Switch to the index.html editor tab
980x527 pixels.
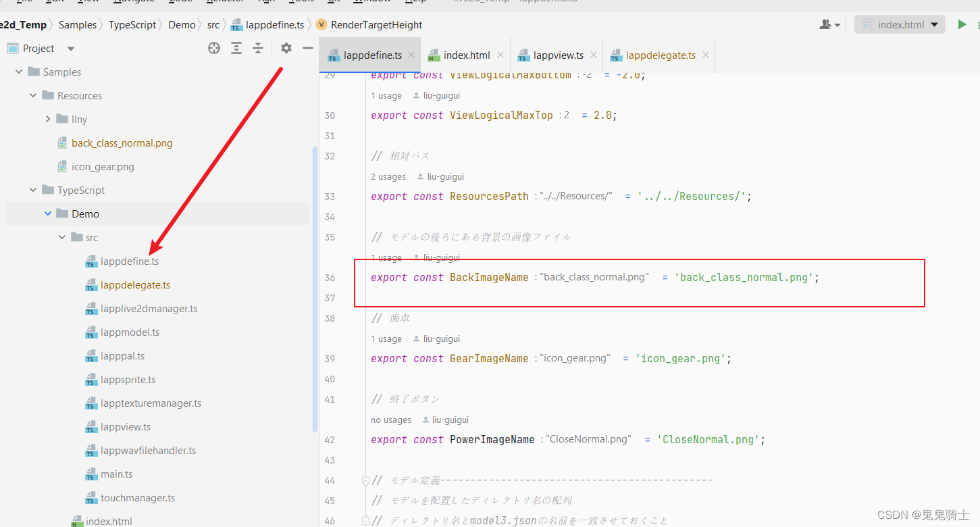466,55
